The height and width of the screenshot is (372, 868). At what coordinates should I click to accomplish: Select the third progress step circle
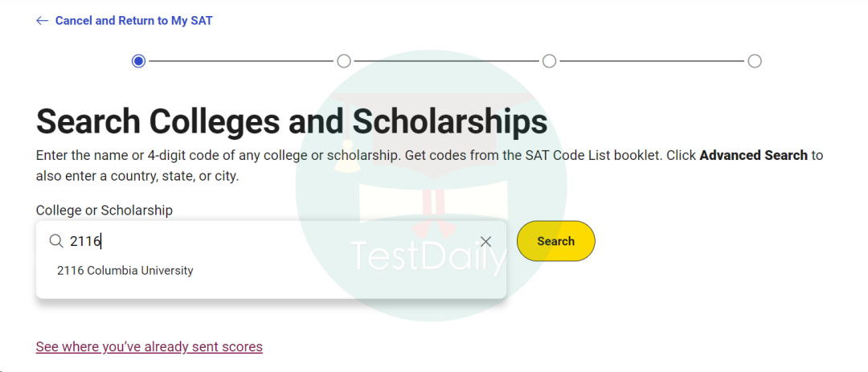click(549, 61)
